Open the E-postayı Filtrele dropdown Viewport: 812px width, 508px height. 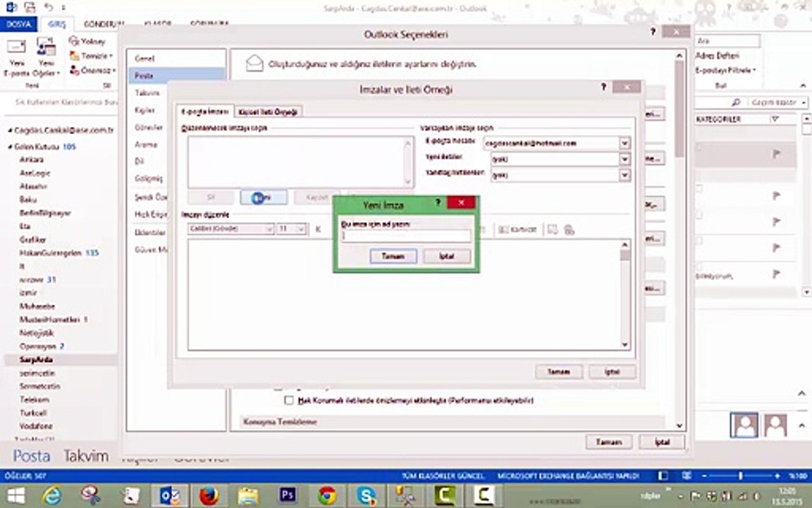[x=725, y=70]
